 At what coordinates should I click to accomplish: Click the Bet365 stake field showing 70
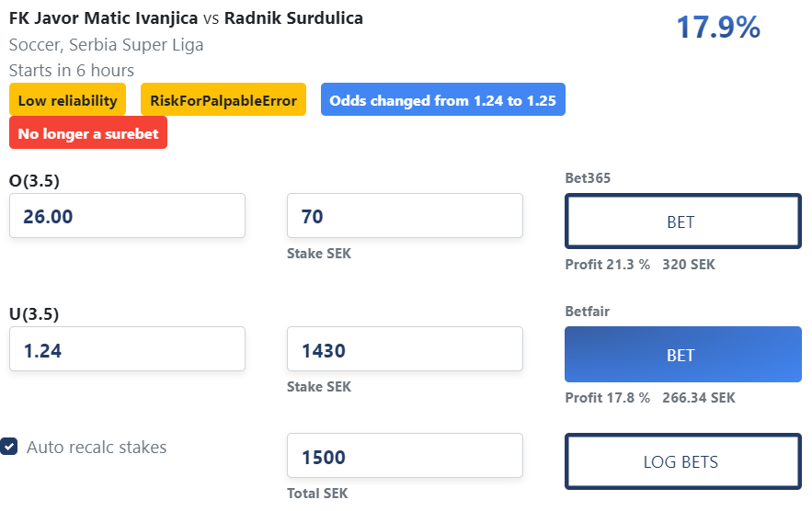(x=405, y=216)
